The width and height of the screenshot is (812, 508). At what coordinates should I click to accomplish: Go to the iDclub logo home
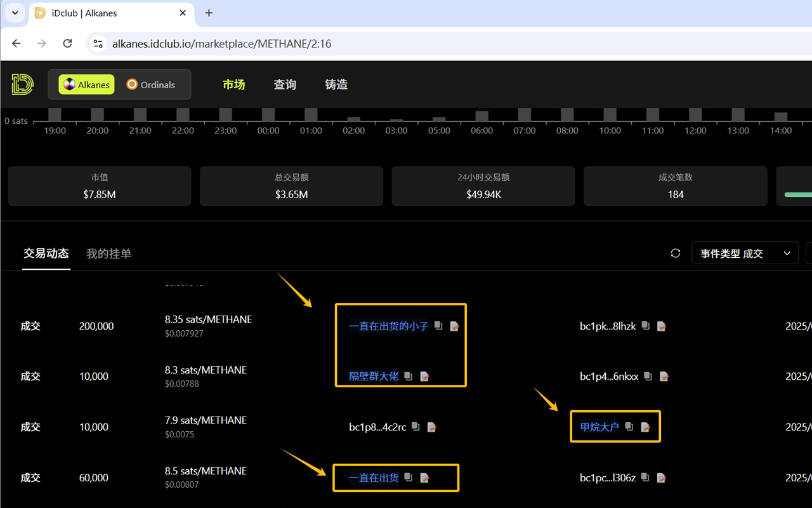click(x=22, y=84)
